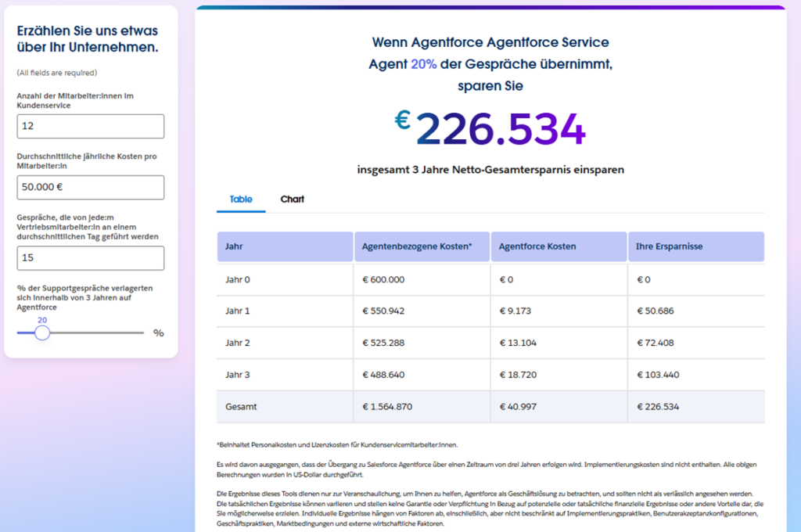Select the 'Jahr 0' table row label
This screenshot has width=801, height=532.
pos(237,279)
